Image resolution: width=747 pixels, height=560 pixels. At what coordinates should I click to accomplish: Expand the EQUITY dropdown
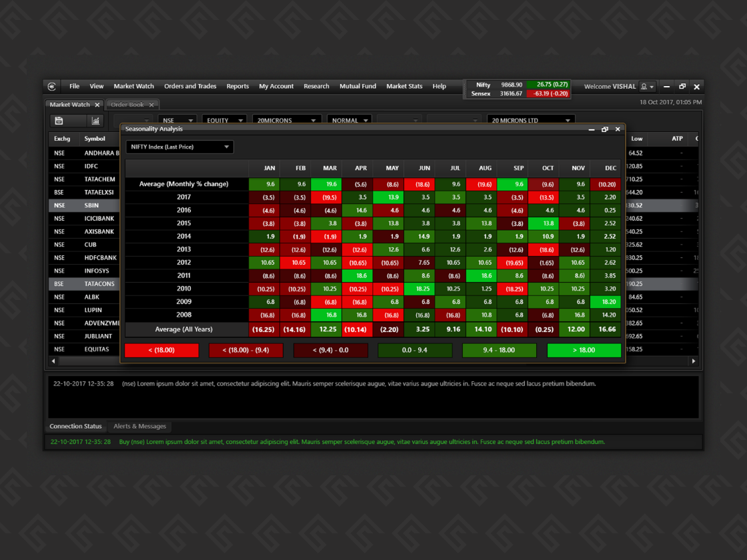224,121
